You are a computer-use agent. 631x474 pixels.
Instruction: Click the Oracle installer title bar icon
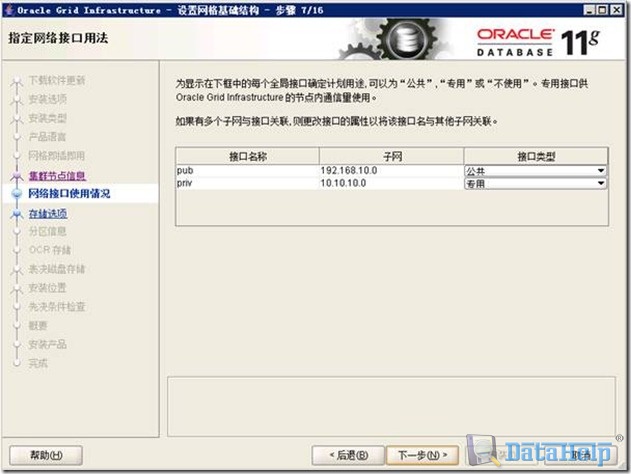[9, 10]
